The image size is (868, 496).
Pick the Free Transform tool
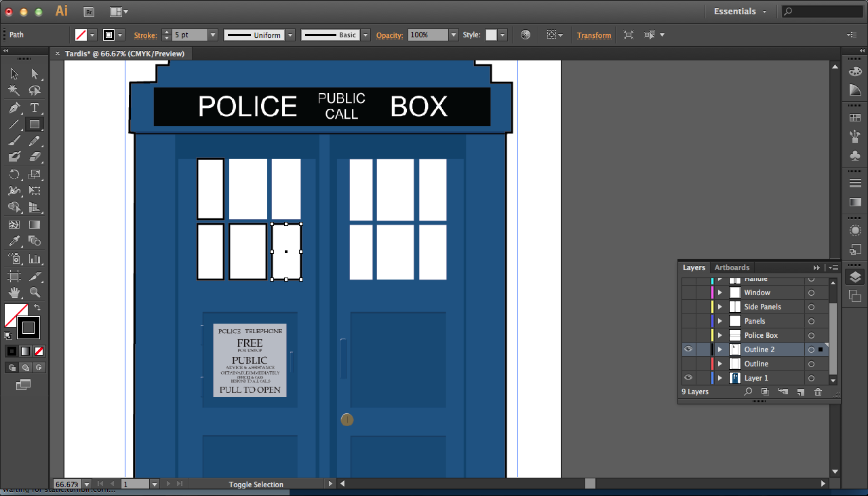click(x=35, y=191)
